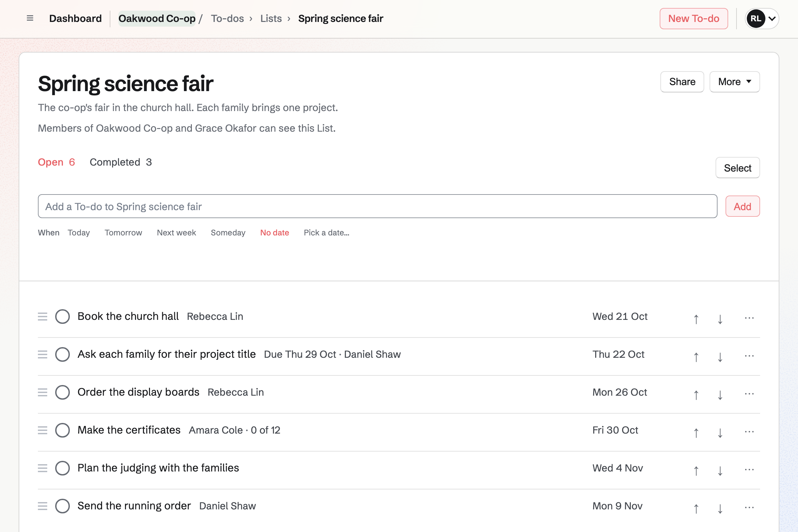798x532 pixels.
Task: Move 'Make the certificates' up
Action: [x=696, y=433]
